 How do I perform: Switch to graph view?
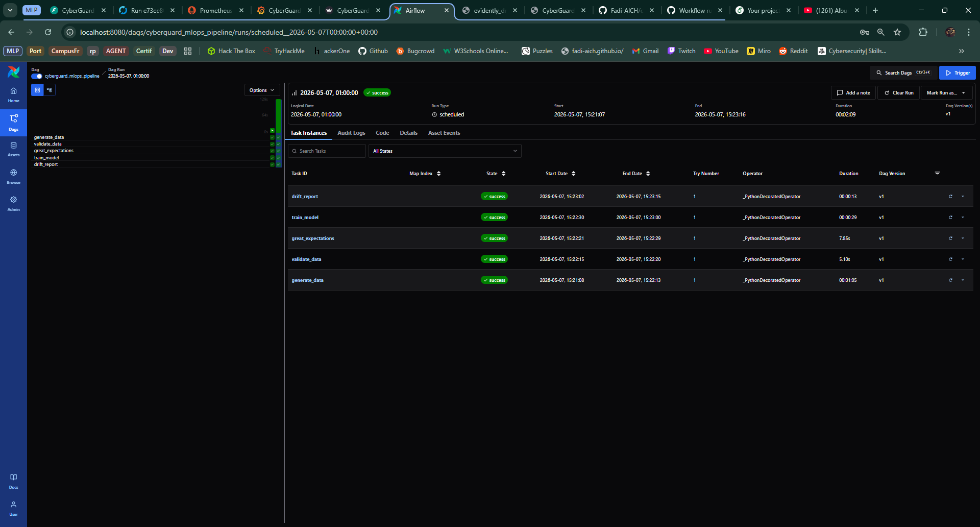click(50, 90)
